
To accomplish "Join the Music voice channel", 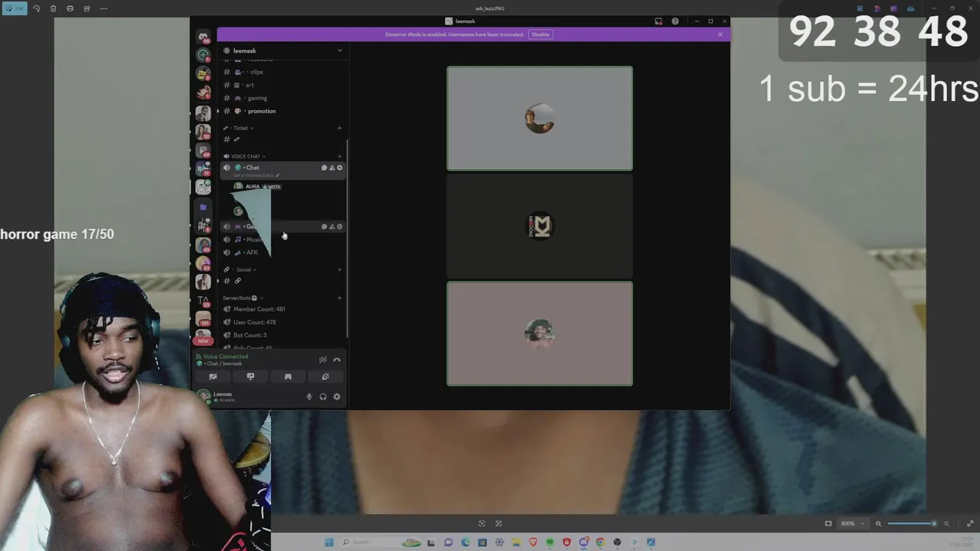I will [x=252, y=240].
